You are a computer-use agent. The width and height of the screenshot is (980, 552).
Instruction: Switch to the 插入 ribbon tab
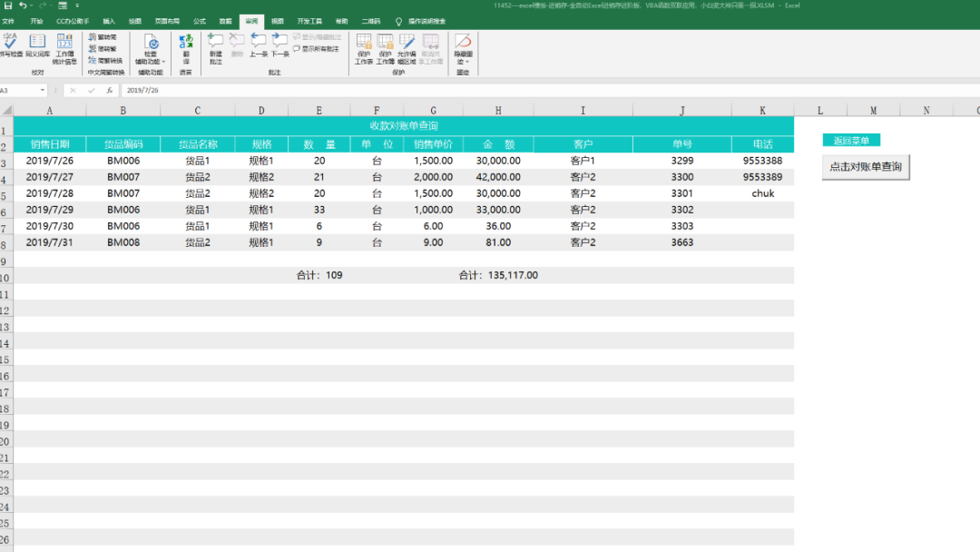(x=110, y=21)
